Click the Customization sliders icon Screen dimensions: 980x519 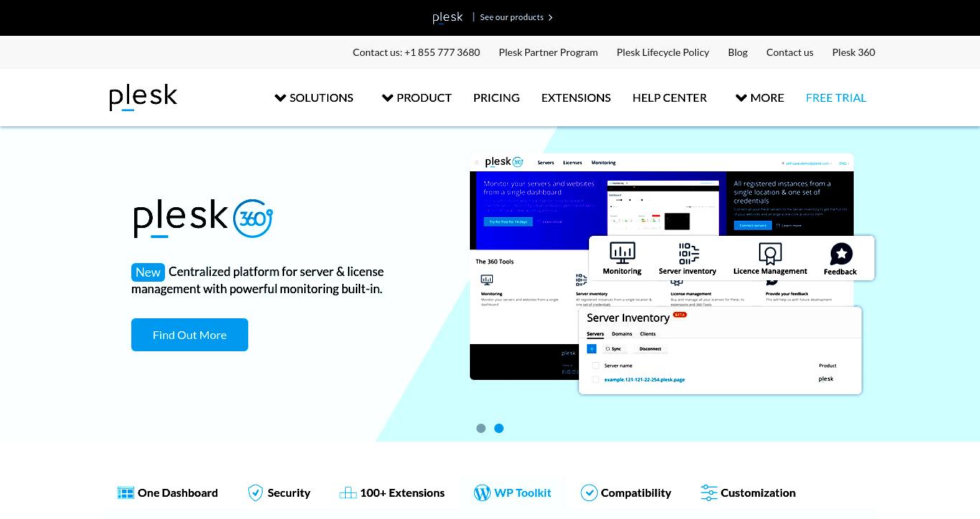tap(709, 492)
